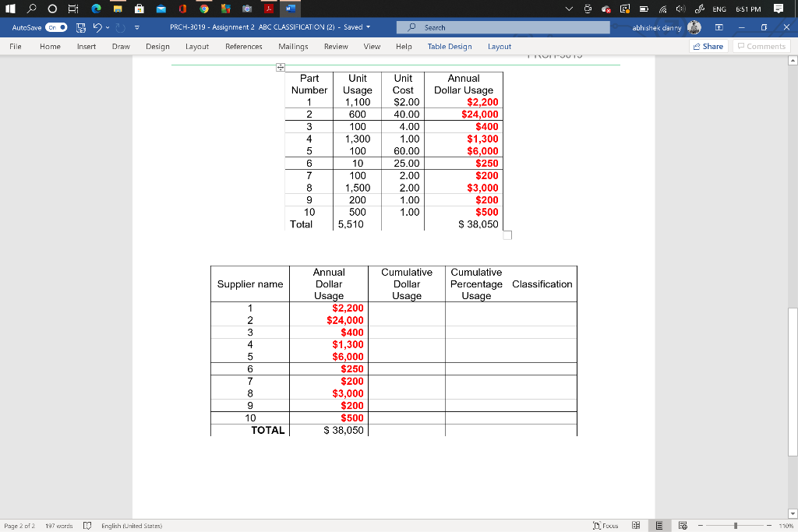This screenshot has width=798, height=532.
Task: Click the zoom in plus button
Action: click(x=769, y=526)
